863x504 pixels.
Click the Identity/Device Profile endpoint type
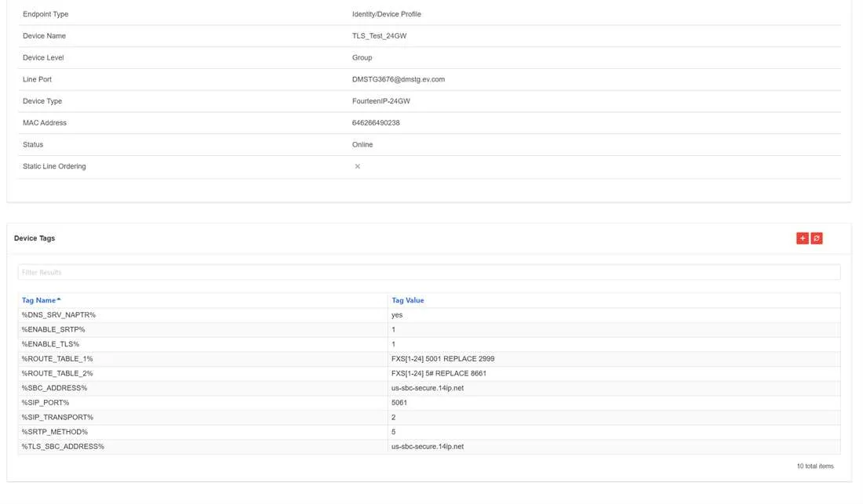click(386, 14)
